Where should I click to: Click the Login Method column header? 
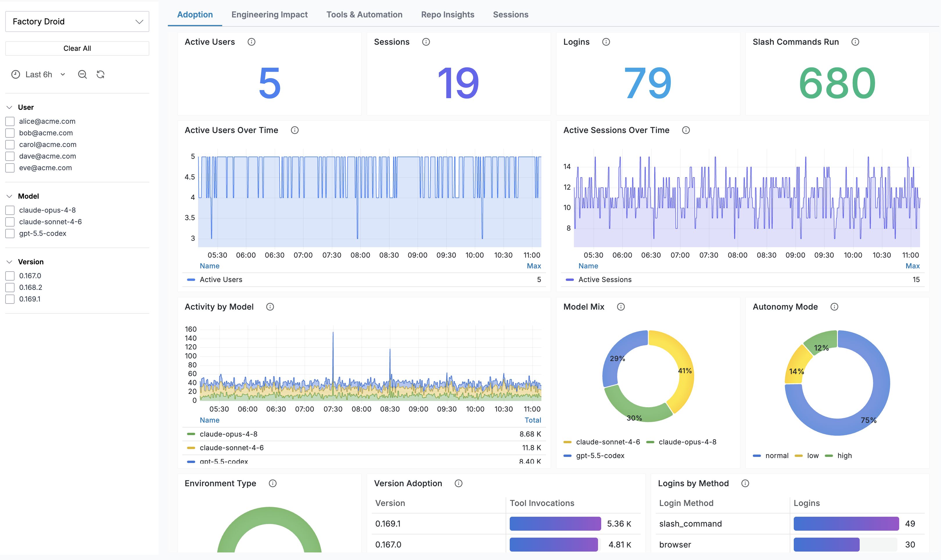(x=686, y=503)
